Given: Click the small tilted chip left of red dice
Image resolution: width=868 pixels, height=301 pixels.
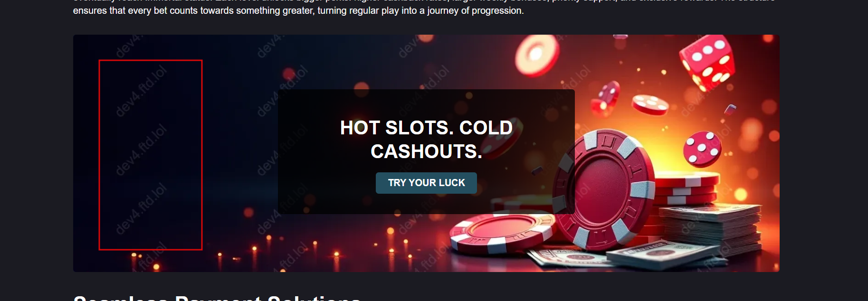Looking at the screenshot, I should pos(605,99).
